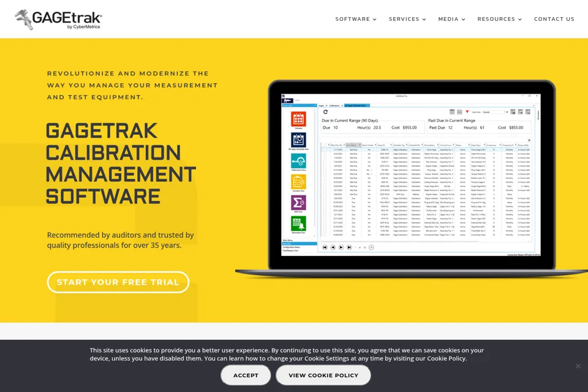Image resolution: width=588 pixels, height=392 pixels.
Task: Click the 'Recommended by auditors' paragraph
Action: [x=121, y=240]
